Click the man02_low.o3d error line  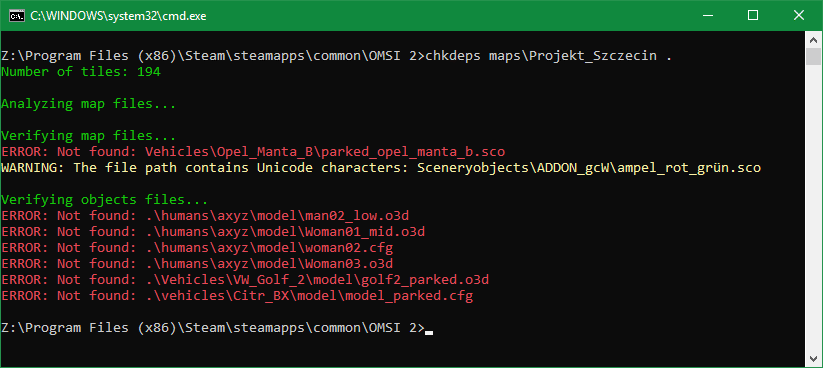pyautogui.click(x=209, y=216)
